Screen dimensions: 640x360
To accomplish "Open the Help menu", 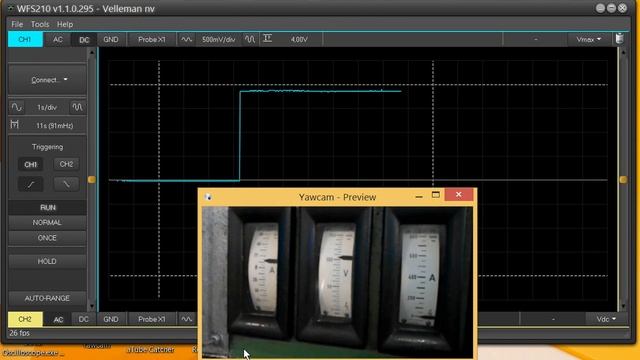I will tap(64, 24).
